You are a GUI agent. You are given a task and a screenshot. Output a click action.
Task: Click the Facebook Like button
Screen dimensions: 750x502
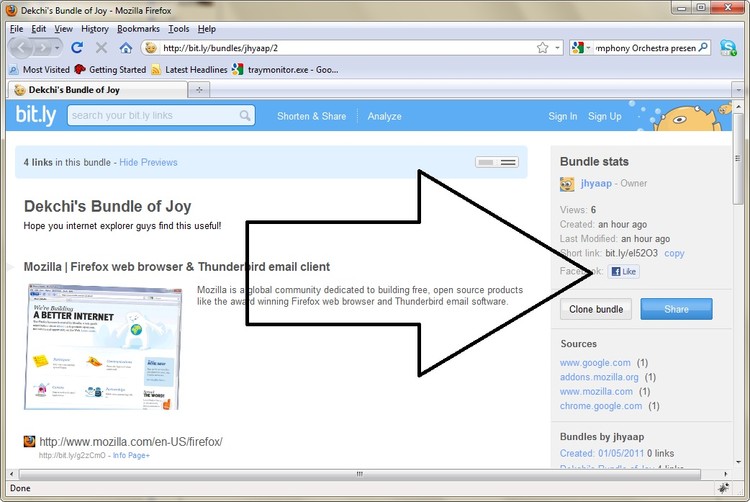pyautogui.click(x=624, y=271)
